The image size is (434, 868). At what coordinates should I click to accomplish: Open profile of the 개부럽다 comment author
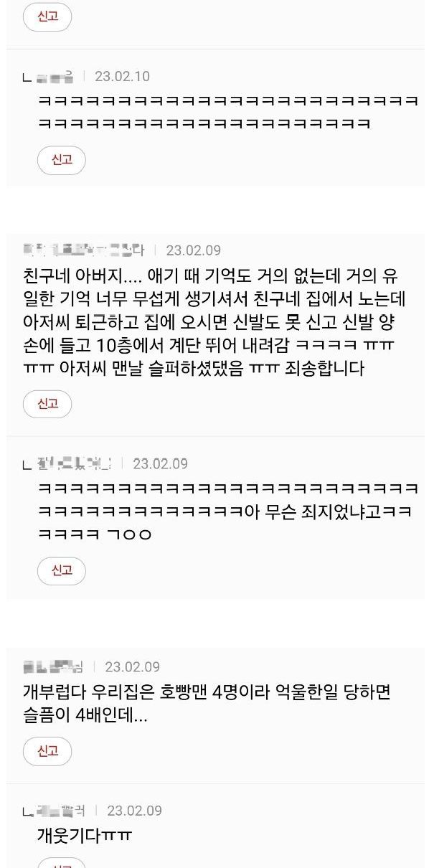tap(53, 667)
